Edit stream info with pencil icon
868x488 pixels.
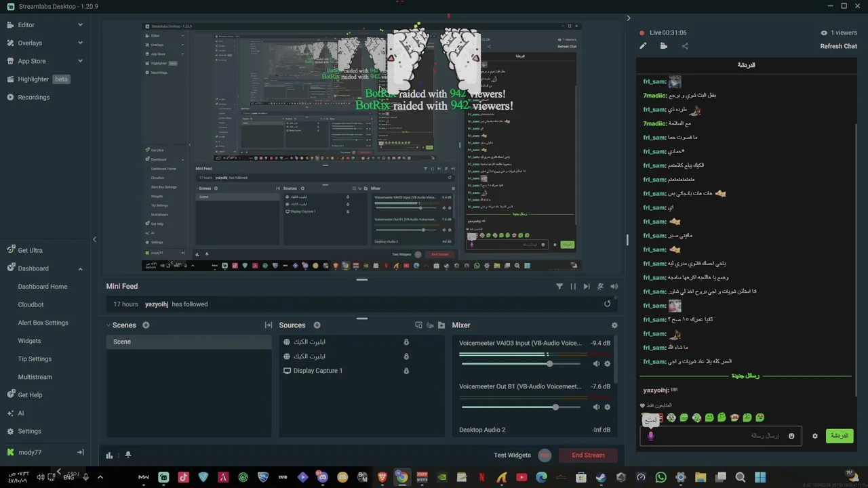click(643, 46)
